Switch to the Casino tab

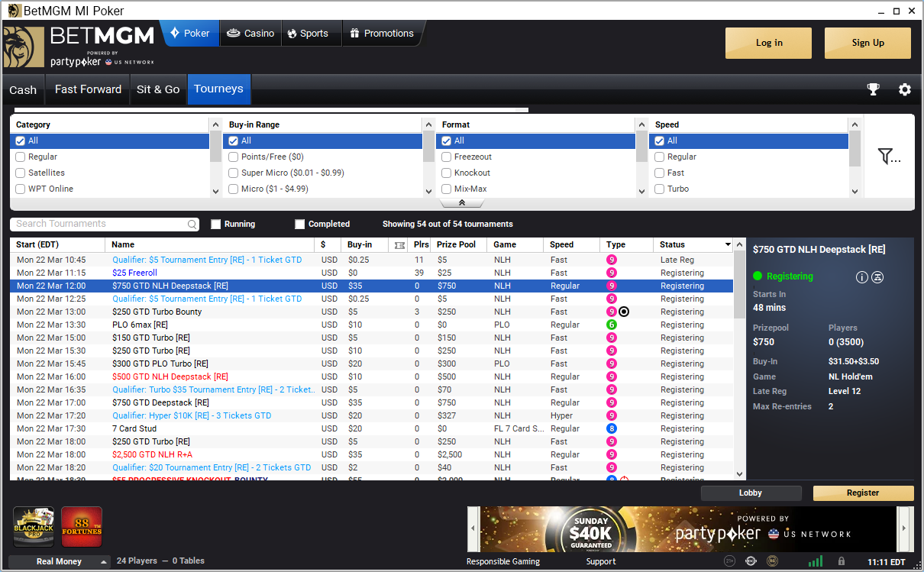(x=251, y=34)
